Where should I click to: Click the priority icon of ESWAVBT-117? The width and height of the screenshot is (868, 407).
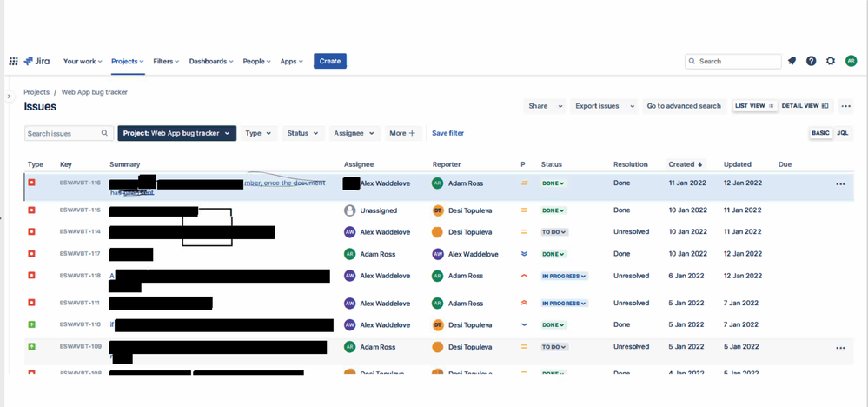point(524,254)
